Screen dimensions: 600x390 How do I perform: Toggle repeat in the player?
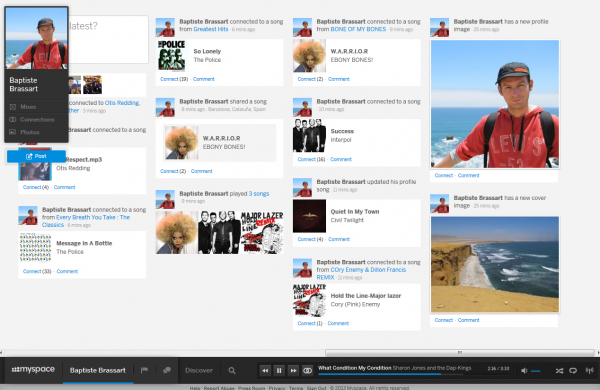[573, 370]
